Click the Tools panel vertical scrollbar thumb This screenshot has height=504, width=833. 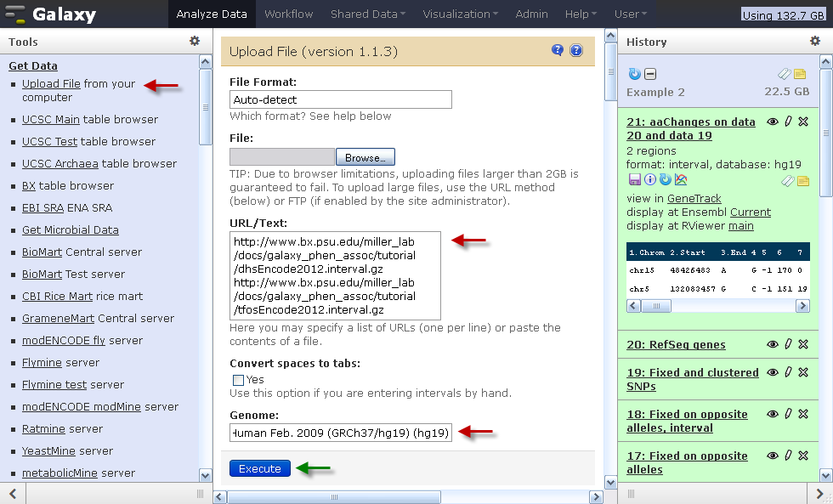coord(205,107)
